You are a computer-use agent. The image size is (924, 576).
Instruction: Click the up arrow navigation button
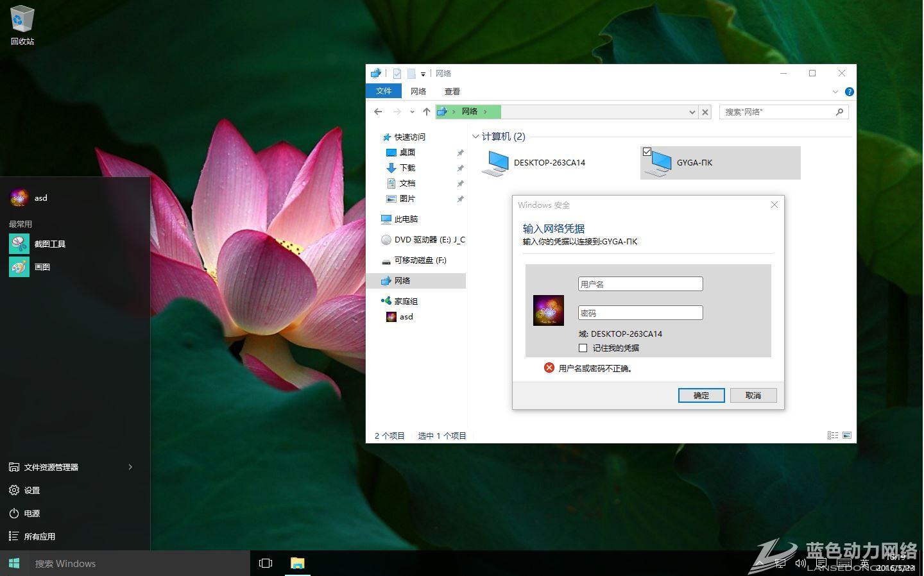(x=426, y=112)
